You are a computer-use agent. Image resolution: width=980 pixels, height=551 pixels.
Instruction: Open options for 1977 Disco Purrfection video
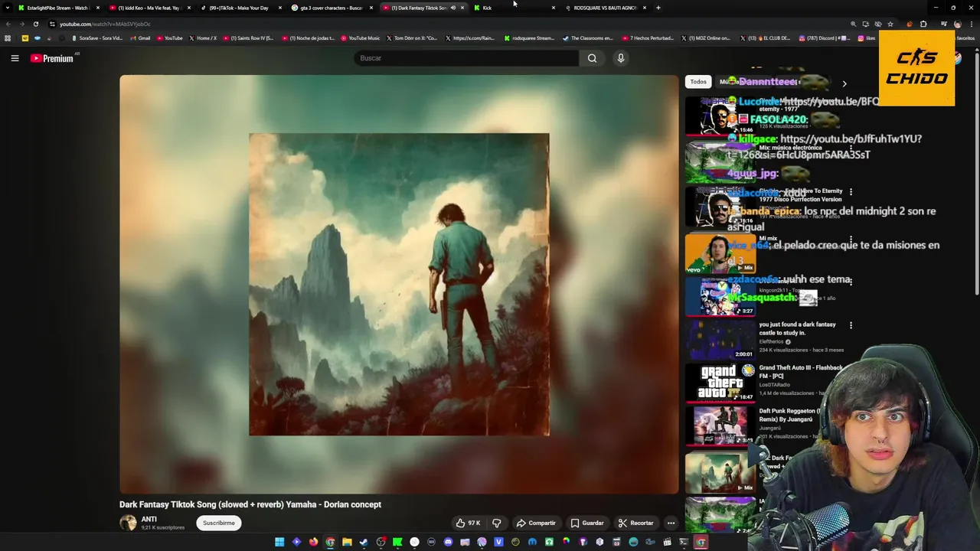[x=851, y=191]
